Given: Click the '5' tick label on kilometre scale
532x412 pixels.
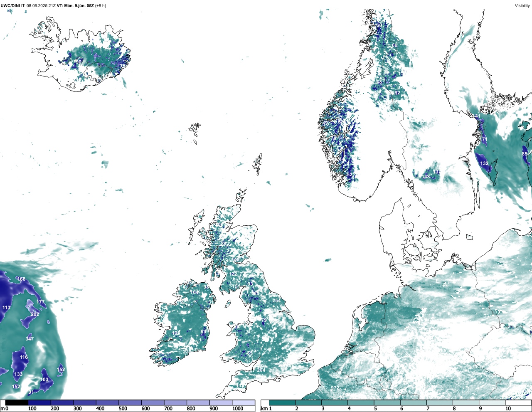Looking at the screenshot, I should [x=375, y=409].
